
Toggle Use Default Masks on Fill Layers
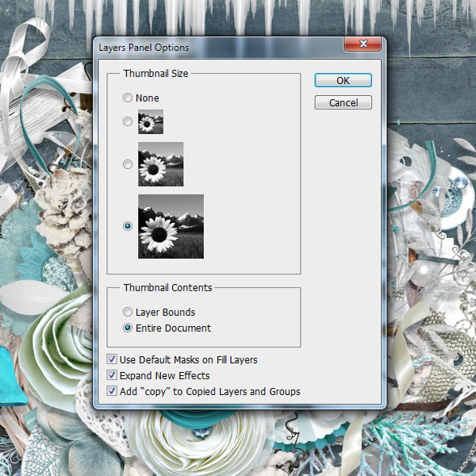[112, 359]
